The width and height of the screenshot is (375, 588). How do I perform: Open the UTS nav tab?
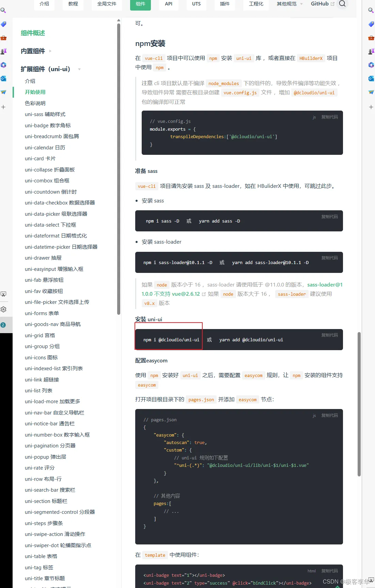(x=197, y=4)
